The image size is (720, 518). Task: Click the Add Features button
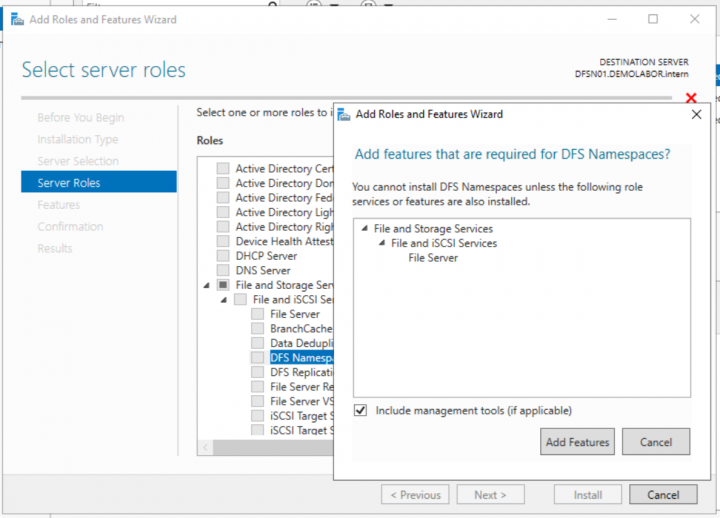(577, 442)
